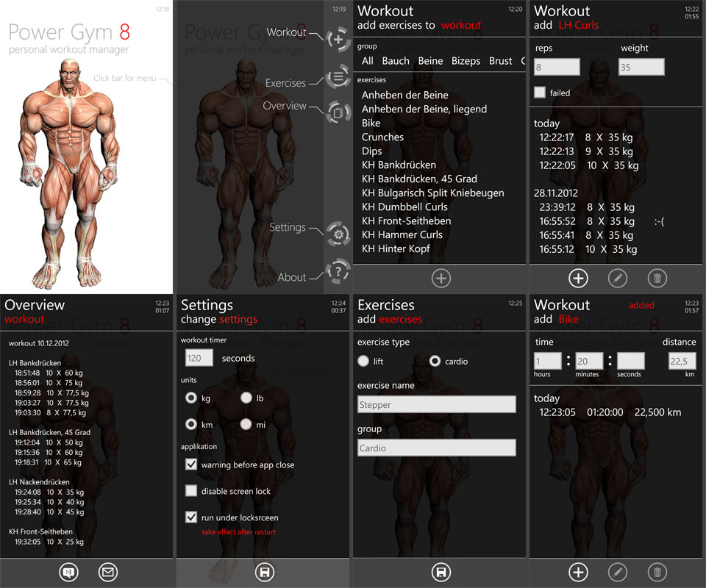706x588 pixels.
Task: Switch to the Brust group tab
Action: tap(501, 61)
